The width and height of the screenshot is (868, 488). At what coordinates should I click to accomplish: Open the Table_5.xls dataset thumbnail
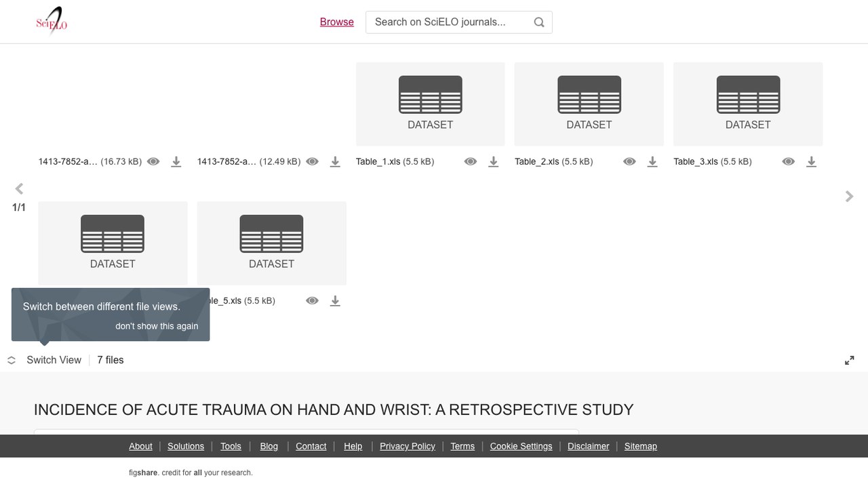(272, 243)
